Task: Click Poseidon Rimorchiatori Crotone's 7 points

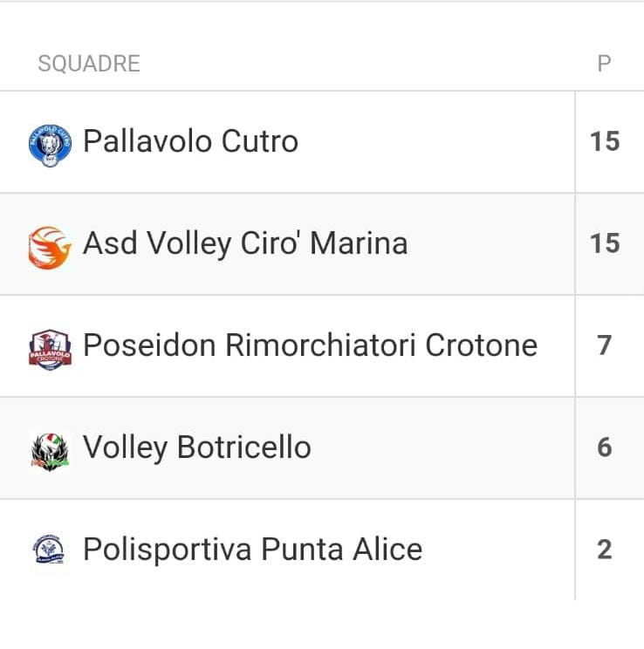Action: pos(605,345)
